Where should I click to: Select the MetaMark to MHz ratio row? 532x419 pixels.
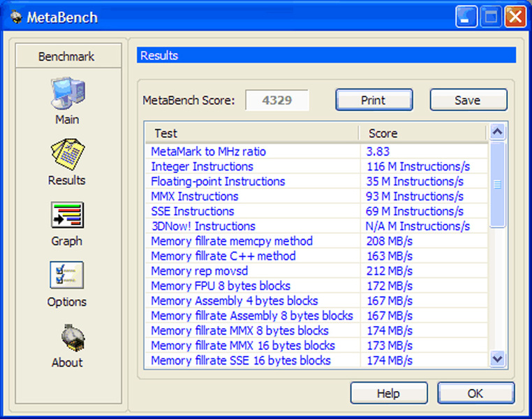tap(317, 152)
